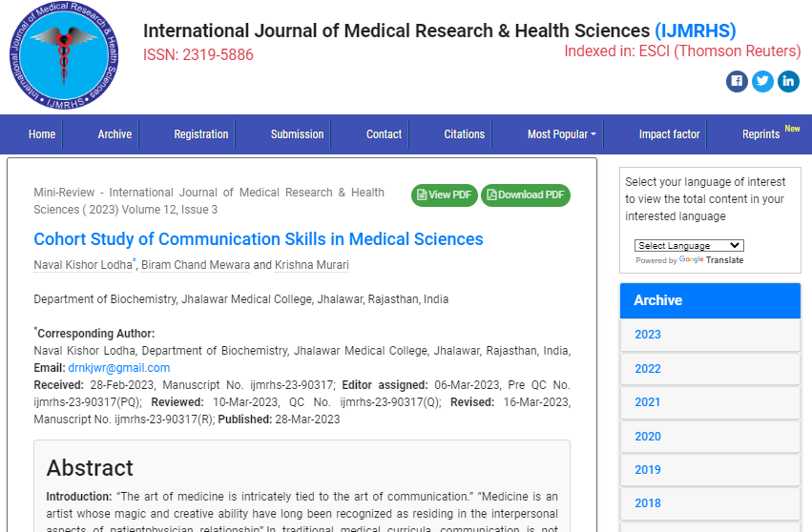Click the Corresponding Author label
This screenshot has width=812, height=532.
click(x=95, y=334)
